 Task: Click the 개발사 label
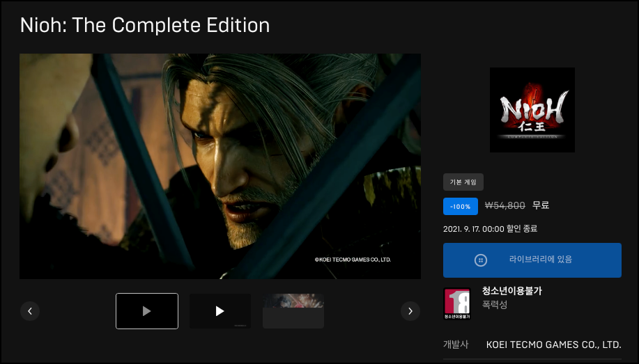coord(456,345)
